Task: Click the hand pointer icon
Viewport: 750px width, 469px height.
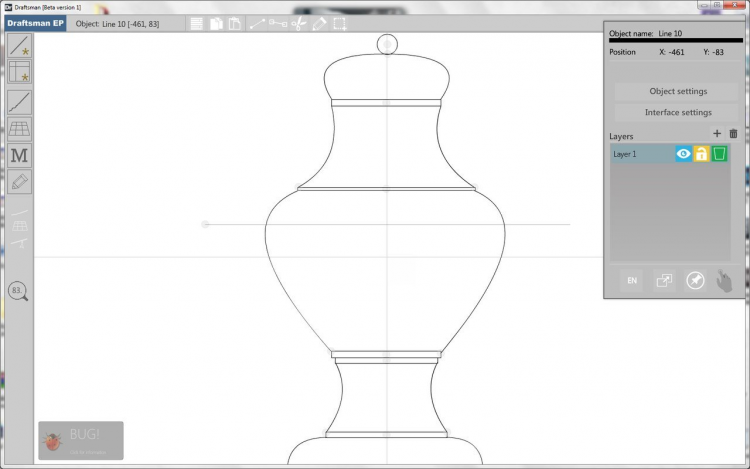Action: tap(724, 281)
